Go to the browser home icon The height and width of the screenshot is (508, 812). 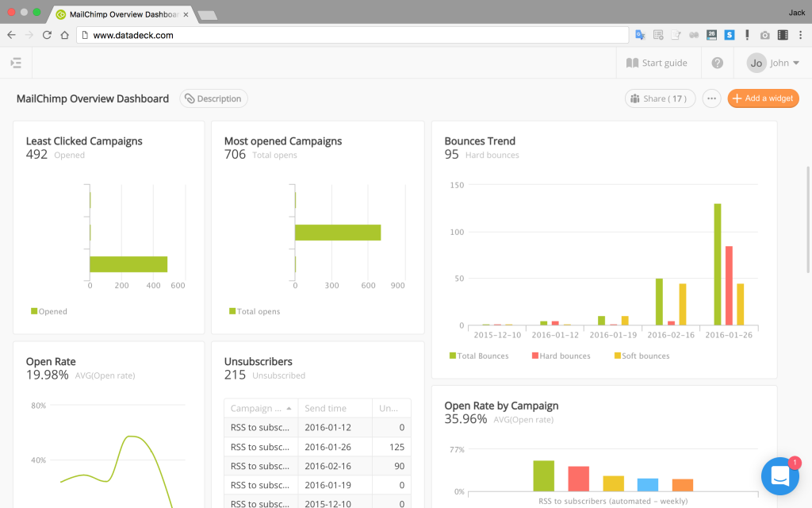65,35
